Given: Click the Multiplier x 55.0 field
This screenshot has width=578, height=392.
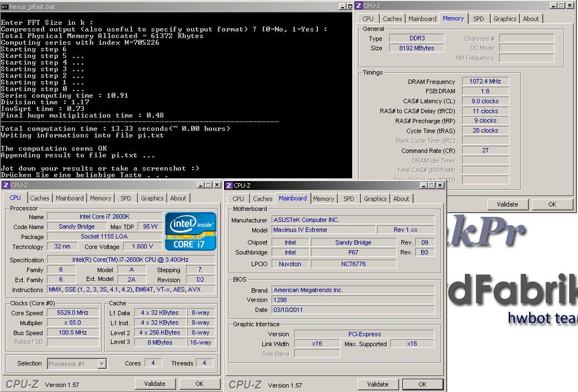Looking at the screenshot, I should [x=73, y=322].
